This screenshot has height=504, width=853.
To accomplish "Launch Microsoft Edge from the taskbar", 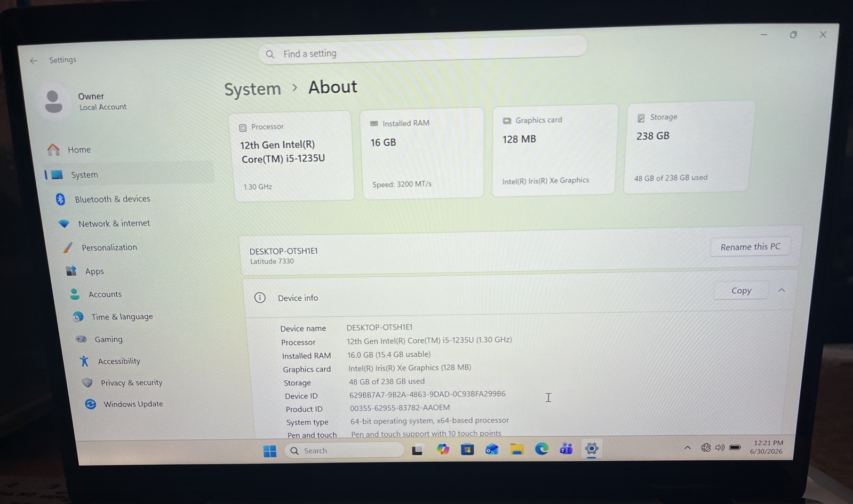I will pos(541,449).
